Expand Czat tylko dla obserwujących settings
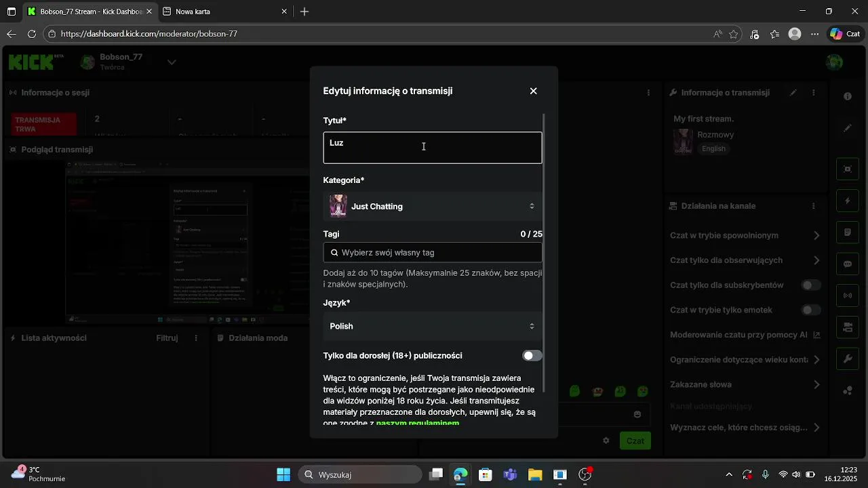The height and width of the screenshot is (488, 868). pos(745,260)
